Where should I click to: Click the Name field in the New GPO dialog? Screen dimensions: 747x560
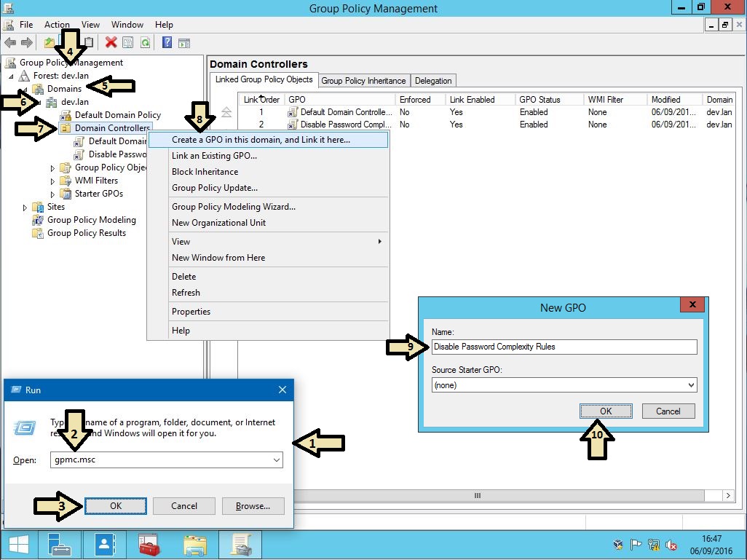tap(564, 347)
